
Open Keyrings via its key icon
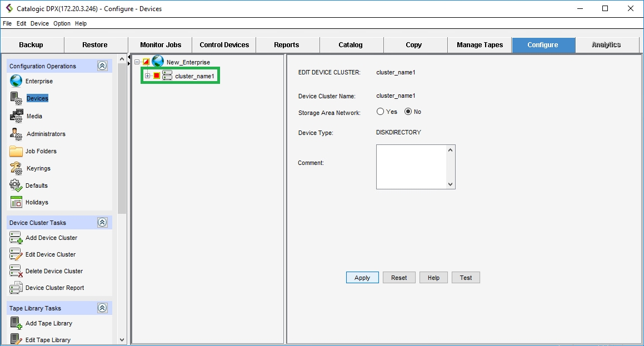(x=16, y=168)
